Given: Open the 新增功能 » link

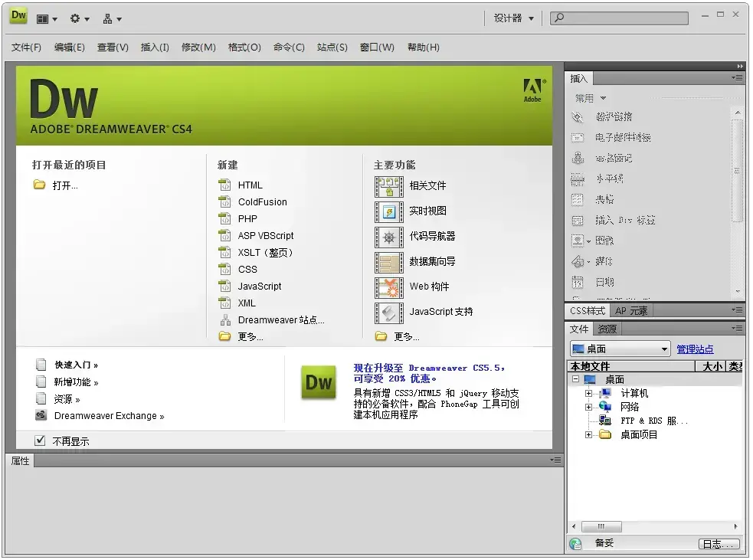Looking at the screenshot, I should click(x=76, y=382).
